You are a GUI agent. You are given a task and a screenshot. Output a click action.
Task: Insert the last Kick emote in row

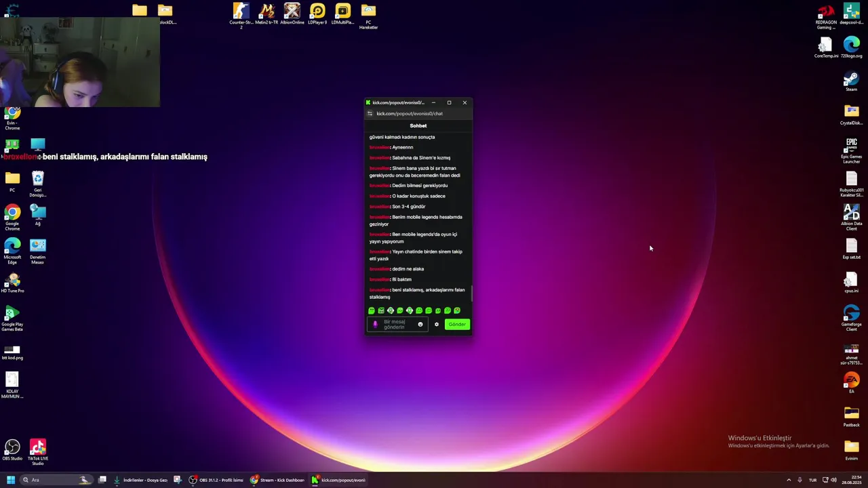(x=457, y=310)
